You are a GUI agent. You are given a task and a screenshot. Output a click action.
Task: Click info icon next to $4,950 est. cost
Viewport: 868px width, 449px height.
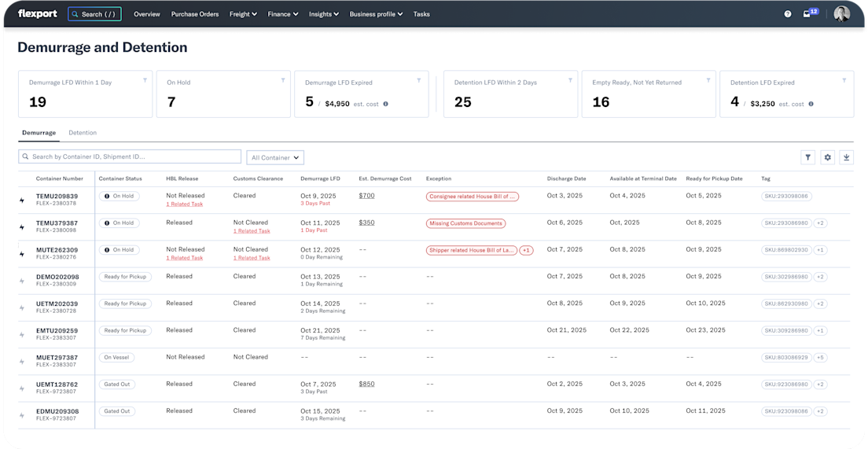point(385,104)
